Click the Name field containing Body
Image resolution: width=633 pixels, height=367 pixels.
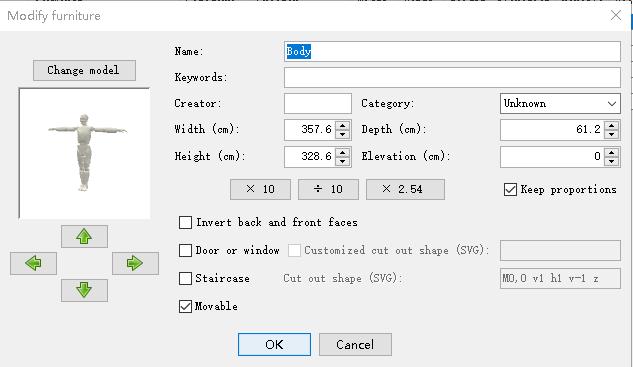point(452,51)
